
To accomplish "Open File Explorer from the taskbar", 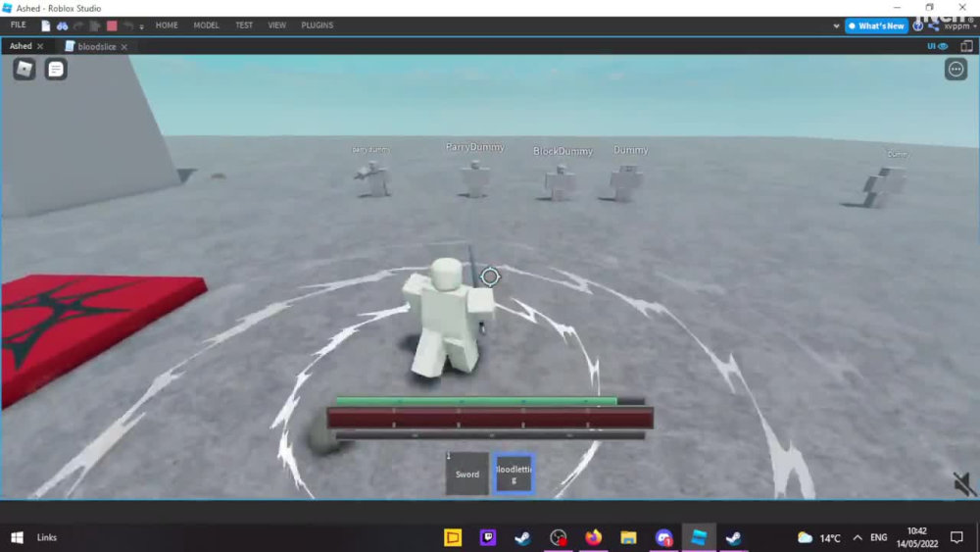I will click(628, 537).
